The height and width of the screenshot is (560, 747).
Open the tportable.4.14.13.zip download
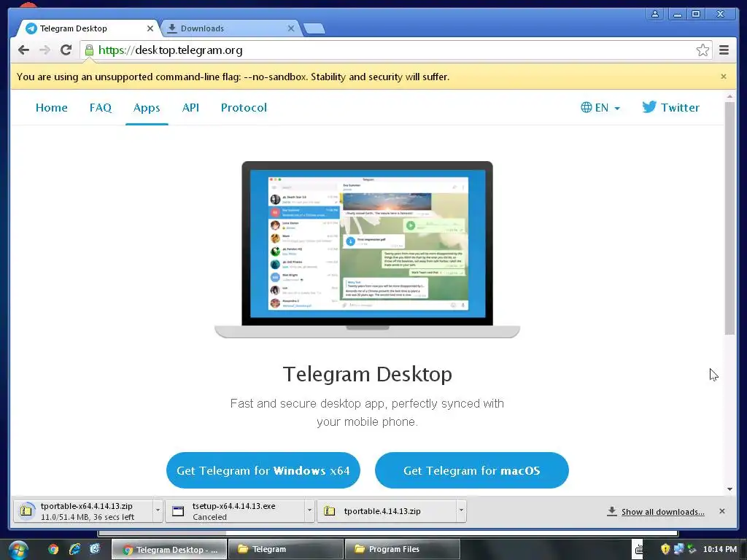[x=387, y=511]
